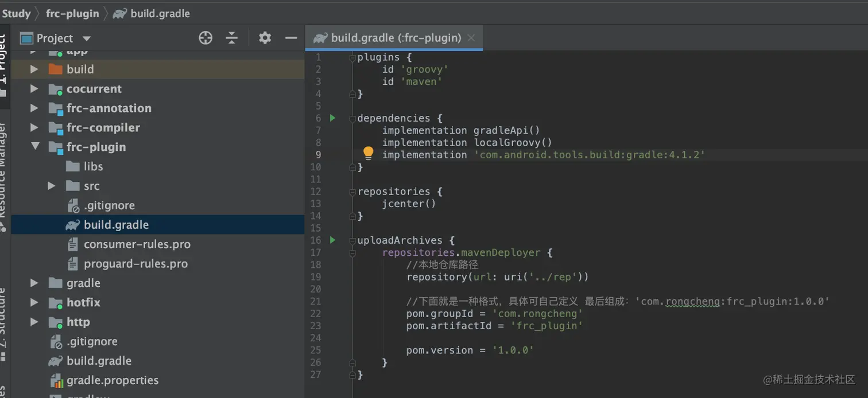Run dependencies block via gutter arrow
The image size is (868, 398).
332,118
